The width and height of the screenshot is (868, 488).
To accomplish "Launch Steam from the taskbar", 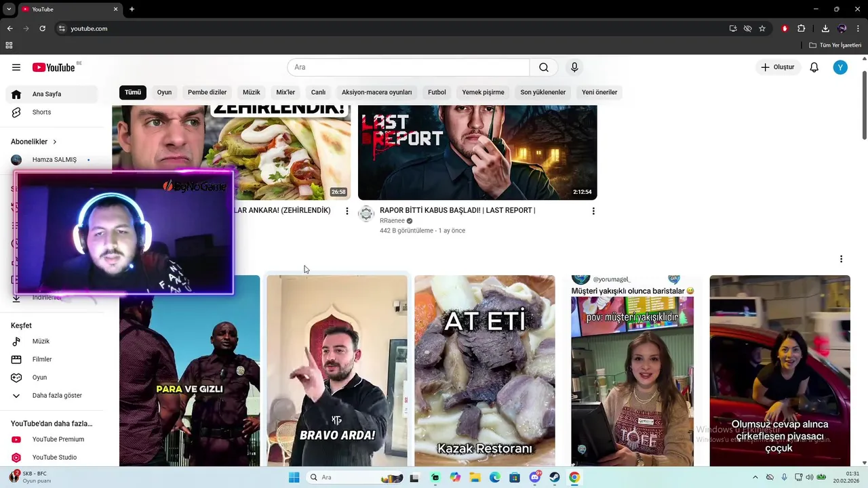I will (x=555, y=477).
